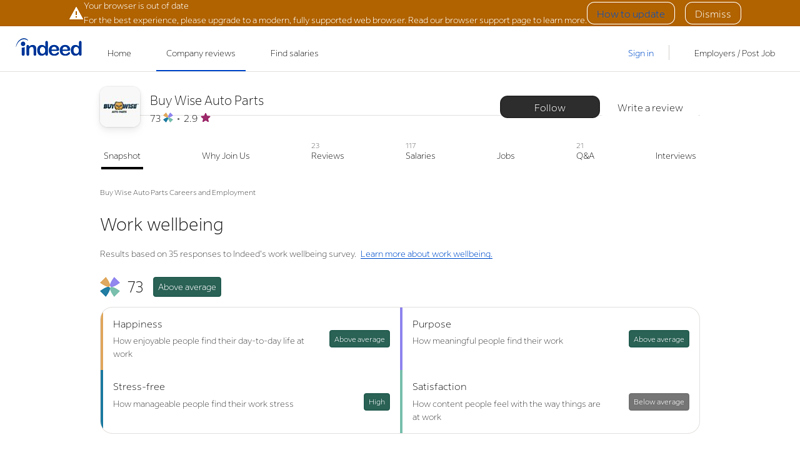Open Find salaries in top navigation
800x450 pixels.
point(294,53)
